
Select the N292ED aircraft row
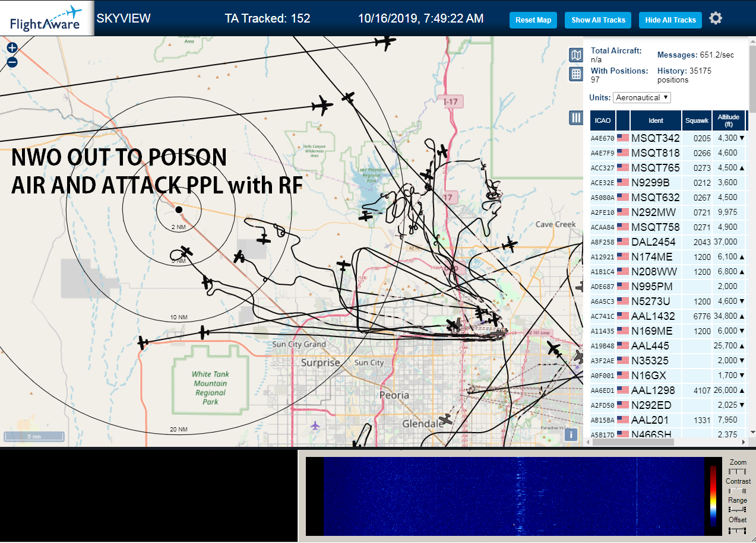tap(668, 405)
